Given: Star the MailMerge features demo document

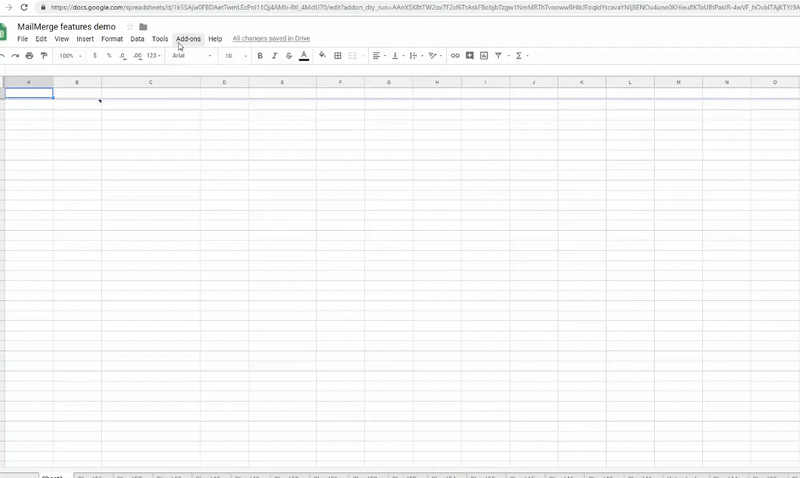Looking at the screenshot, I should (130, 27).
